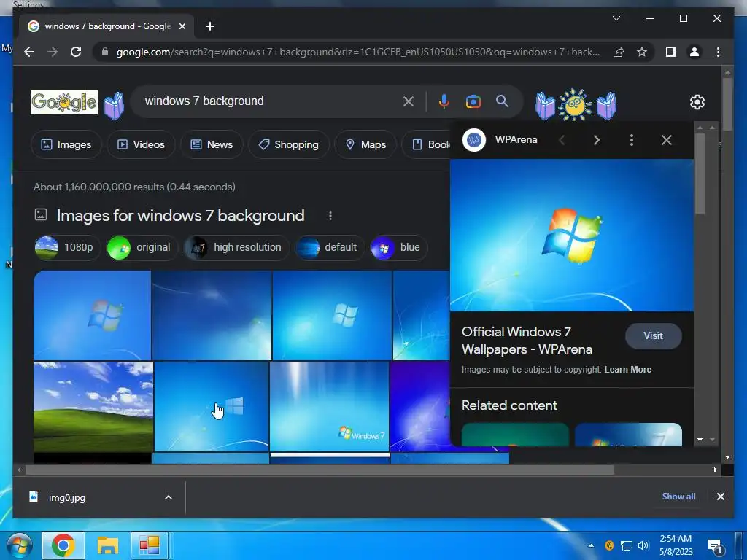Show hidden tray icons arrow
Viewport: 747px width, 560px height.
point(591,545)
